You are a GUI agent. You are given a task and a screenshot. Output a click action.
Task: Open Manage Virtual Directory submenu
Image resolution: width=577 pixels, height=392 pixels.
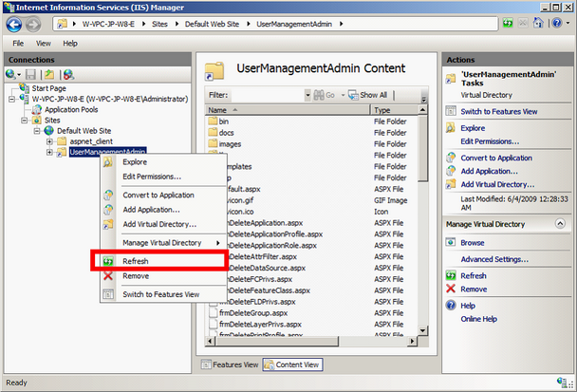[x=163, y=243]
